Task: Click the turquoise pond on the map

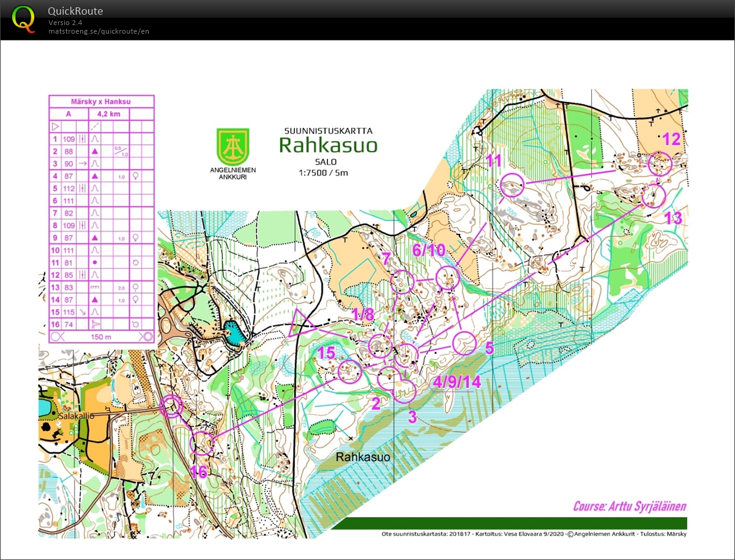Action: tap(233, 334)
